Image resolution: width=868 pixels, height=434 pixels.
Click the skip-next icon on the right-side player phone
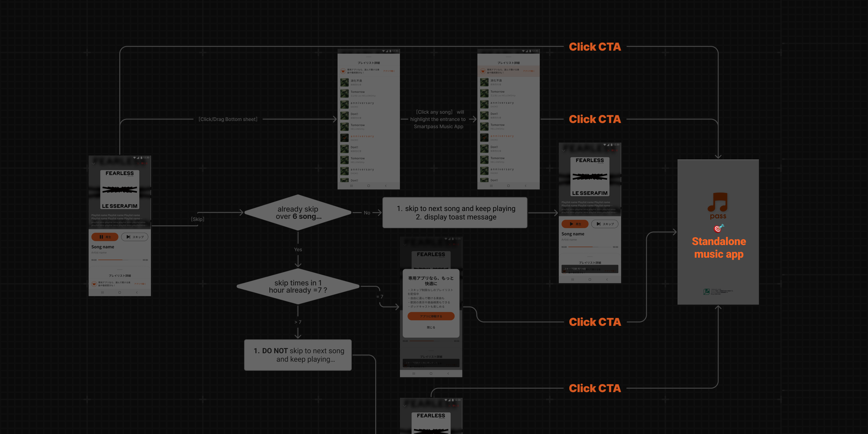click(599, 224)
